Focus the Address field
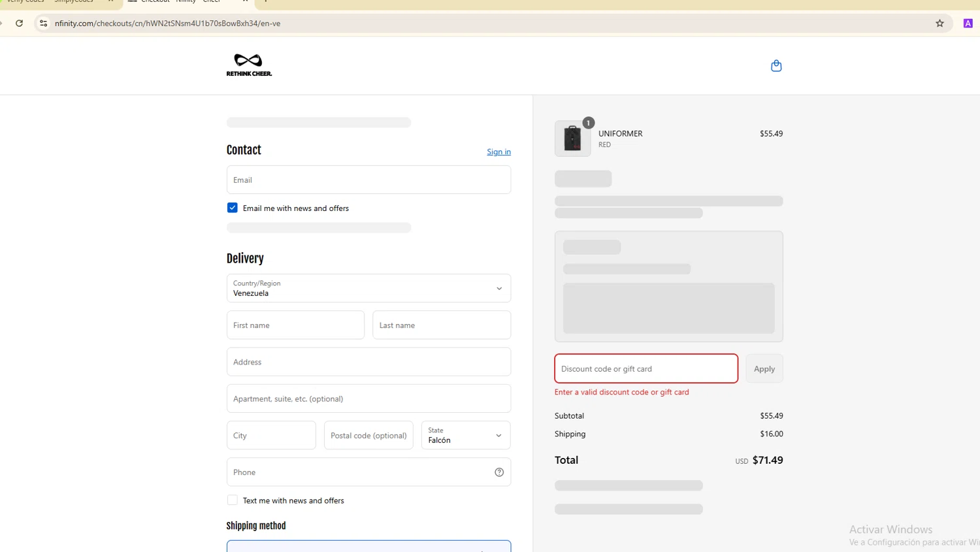Viewport: 980px width, 552px height. click(x=368, y=362)
